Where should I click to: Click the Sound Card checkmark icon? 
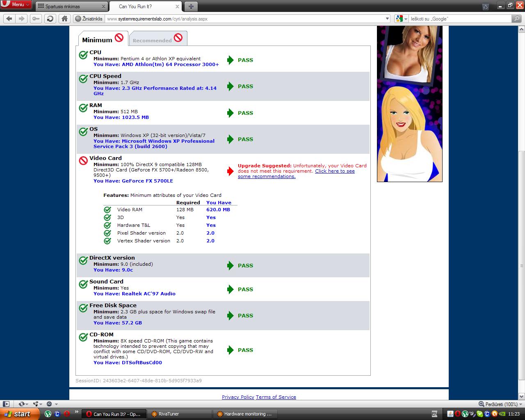click(x=83, y=284)
